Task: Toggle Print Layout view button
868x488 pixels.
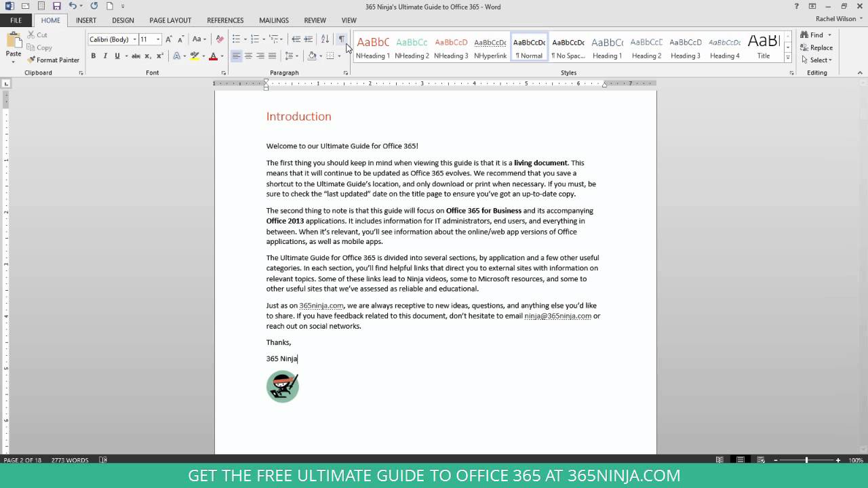Action: 741,460
